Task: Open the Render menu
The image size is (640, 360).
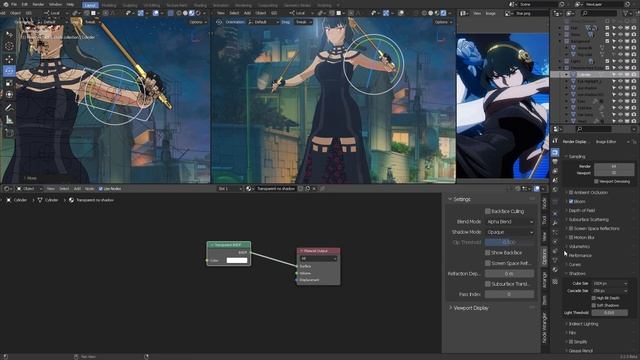Action: 38,4
